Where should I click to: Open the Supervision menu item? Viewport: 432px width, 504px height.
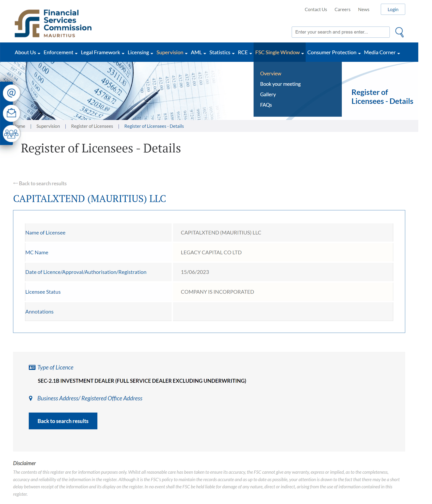click(x=170, y=52)
